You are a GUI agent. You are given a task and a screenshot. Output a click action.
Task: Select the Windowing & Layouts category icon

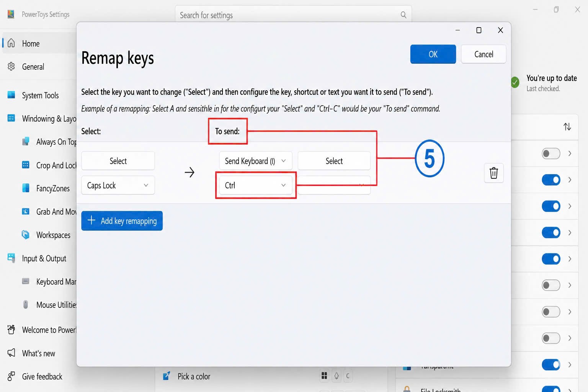11,118
